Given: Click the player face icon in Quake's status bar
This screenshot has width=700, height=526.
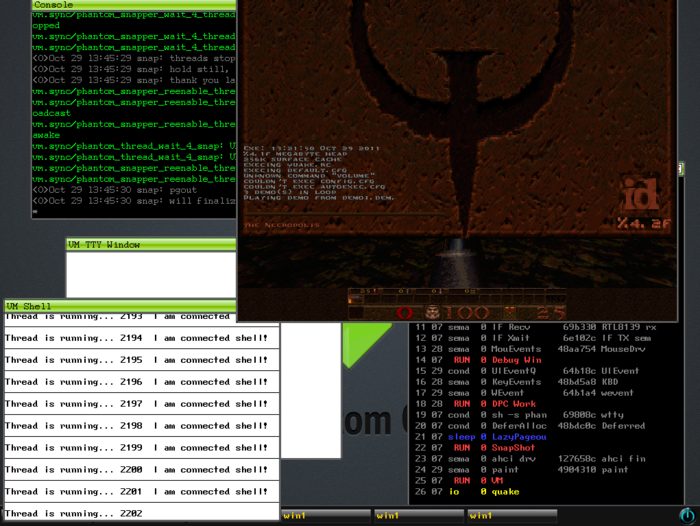Looking at the screenshot, I should [432, 312].
